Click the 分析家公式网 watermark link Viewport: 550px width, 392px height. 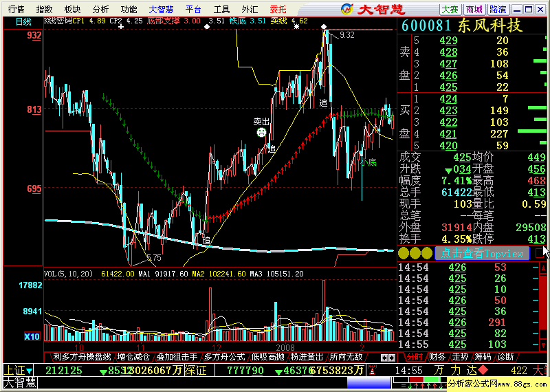(x=498, y=384)
